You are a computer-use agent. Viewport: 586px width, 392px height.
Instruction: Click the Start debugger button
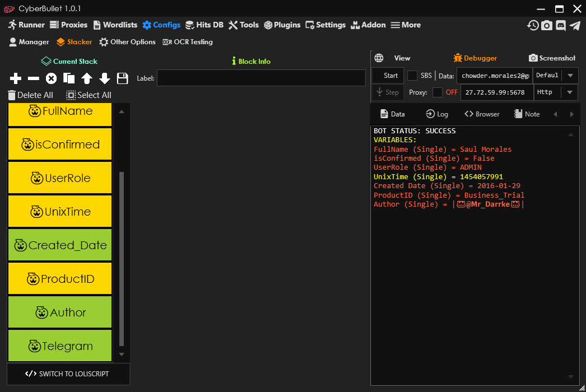pyautogui.click(x=388, y=76)
